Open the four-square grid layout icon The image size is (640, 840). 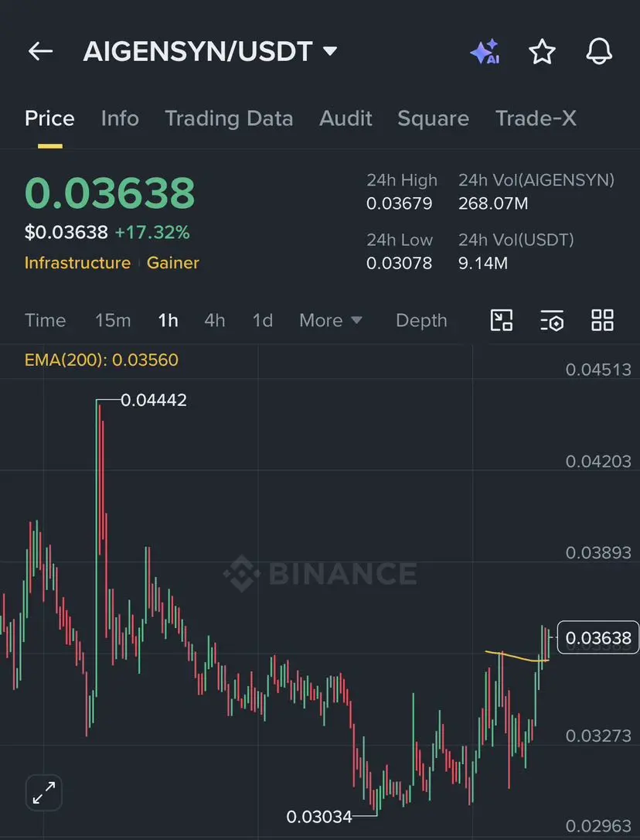[602, 320]
